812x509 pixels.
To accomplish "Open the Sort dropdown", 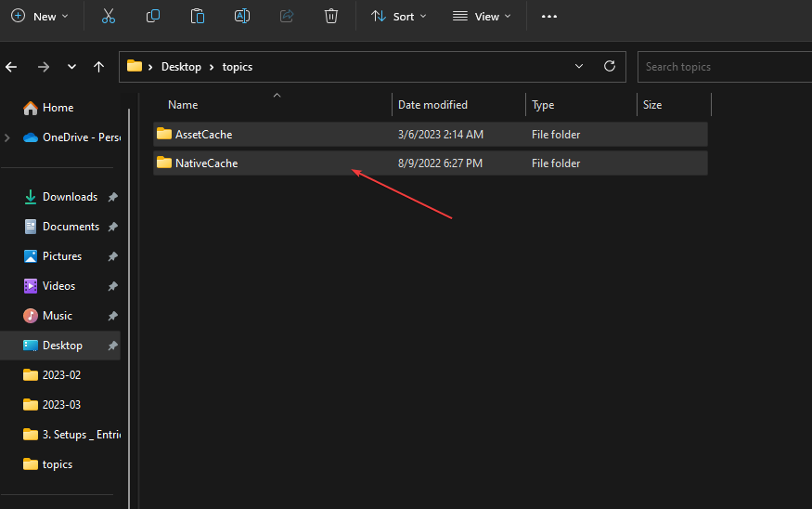I will click(399, 17).
